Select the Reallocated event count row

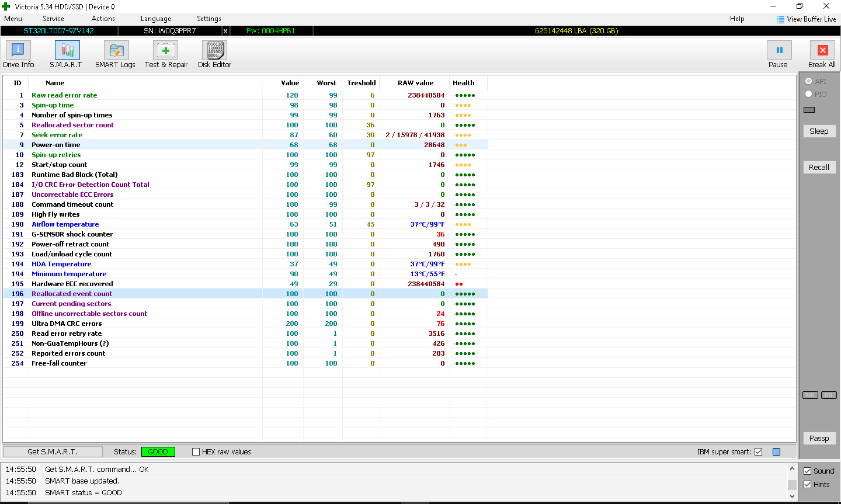click(x=245, y=294)
